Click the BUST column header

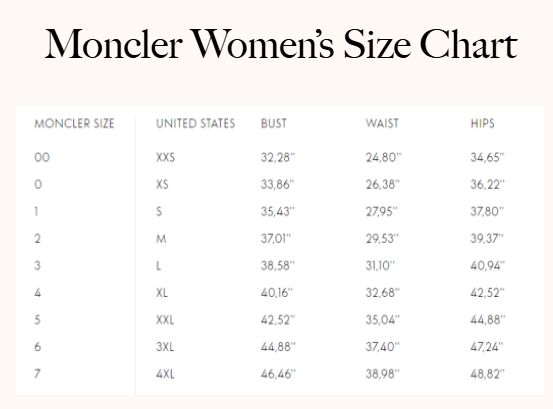tap(274, 123)
